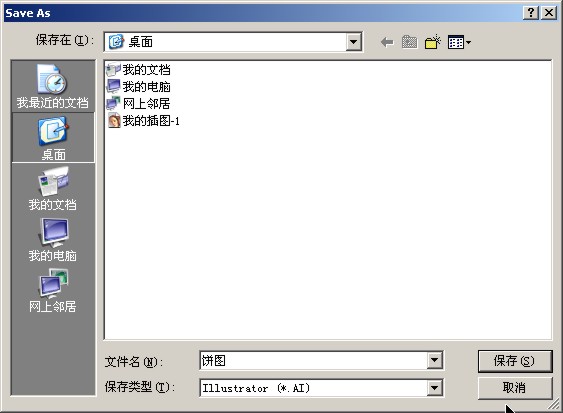Viewport: 563px width, 413px height.
Task: Expand the 文件名 dropdown arrow
Action: [x=434, y=360]
